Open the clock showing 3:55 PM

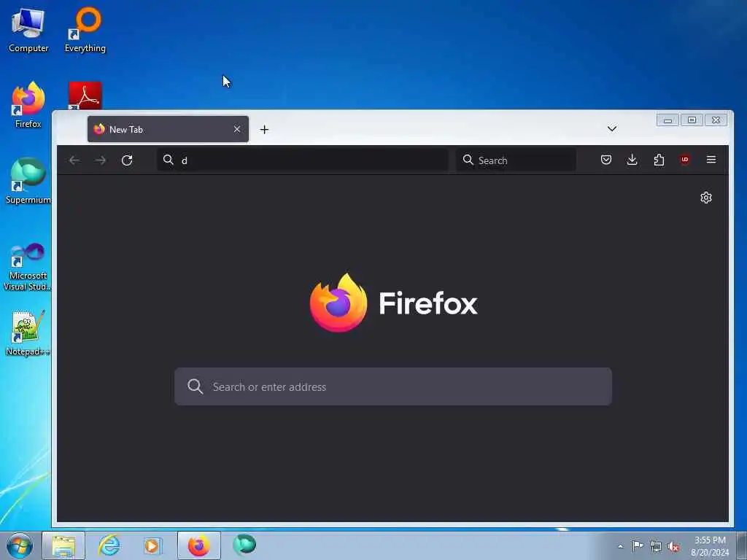710,546
